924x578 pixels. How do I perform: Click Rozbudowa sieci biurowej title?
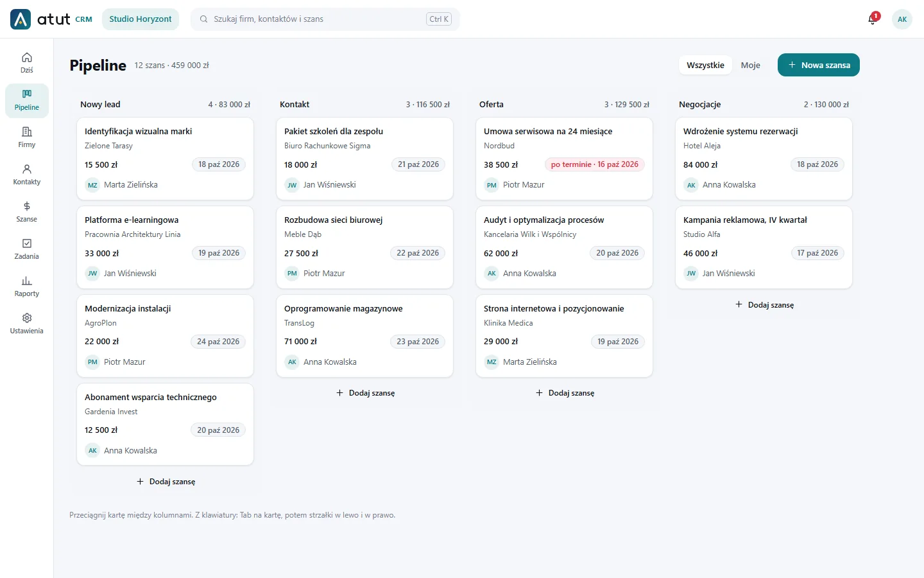coord(334,220)
